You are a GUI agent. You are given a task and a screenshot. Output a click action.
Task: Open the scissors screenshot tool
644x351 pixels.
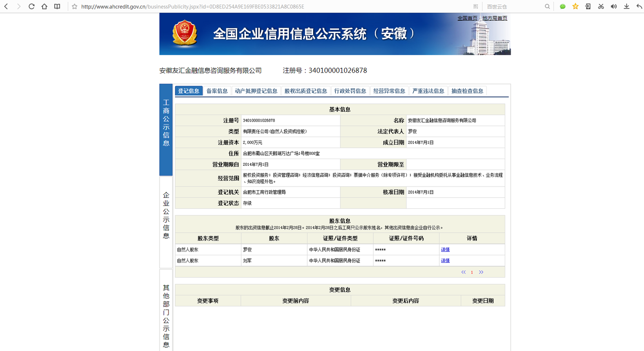[x=601, y=6]
